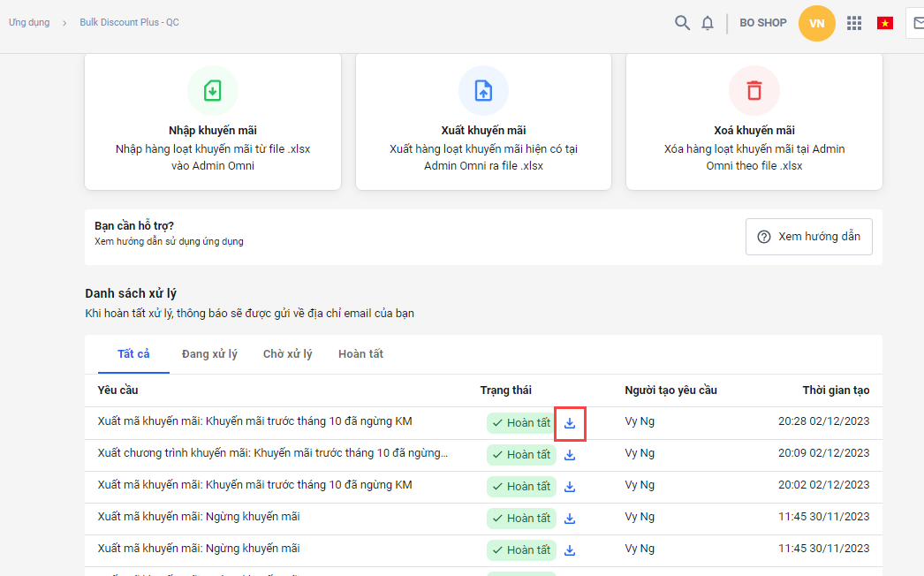The width and height of the screenshot is (924, 576).
Task: Open the apps grid menu
Action: [854, 23]
